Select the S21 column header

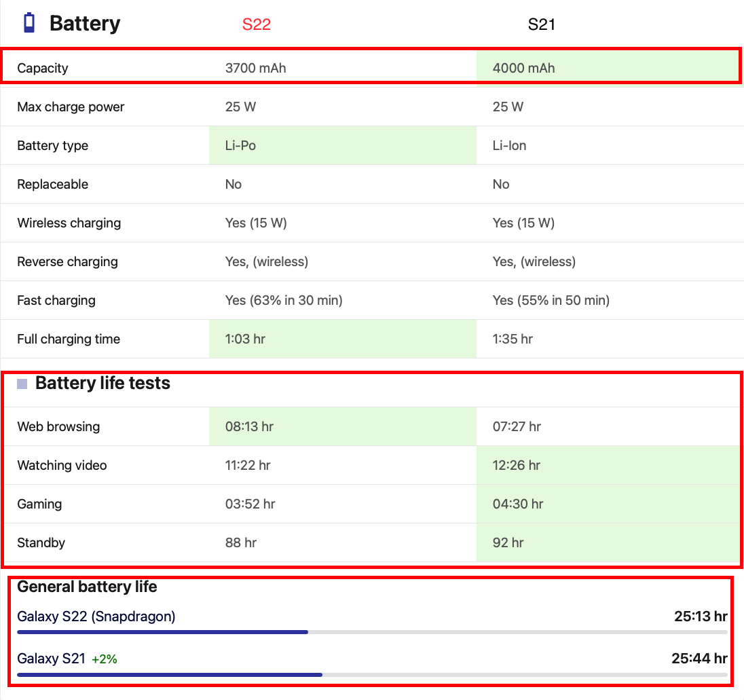tap(542, 24)
